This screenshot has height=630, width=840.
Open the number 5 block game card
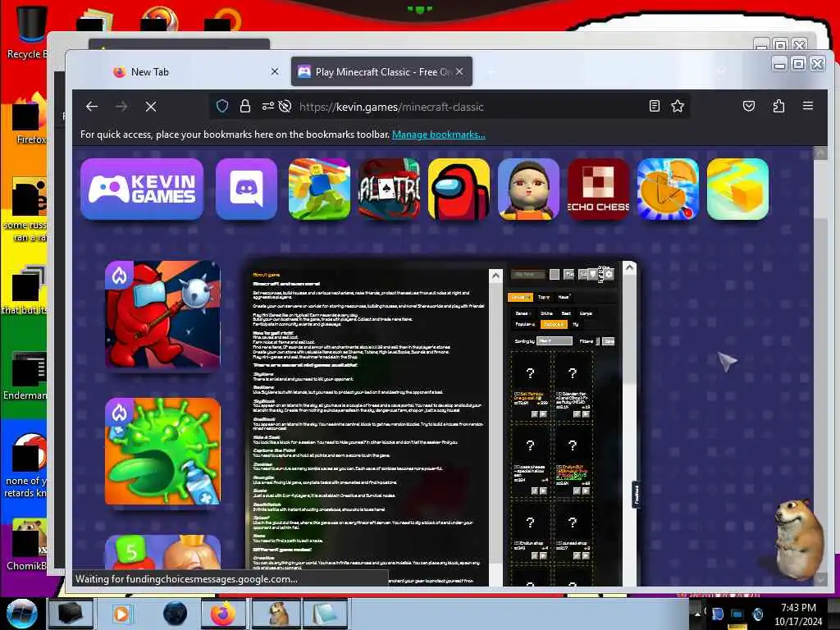(x=163, y=552)
